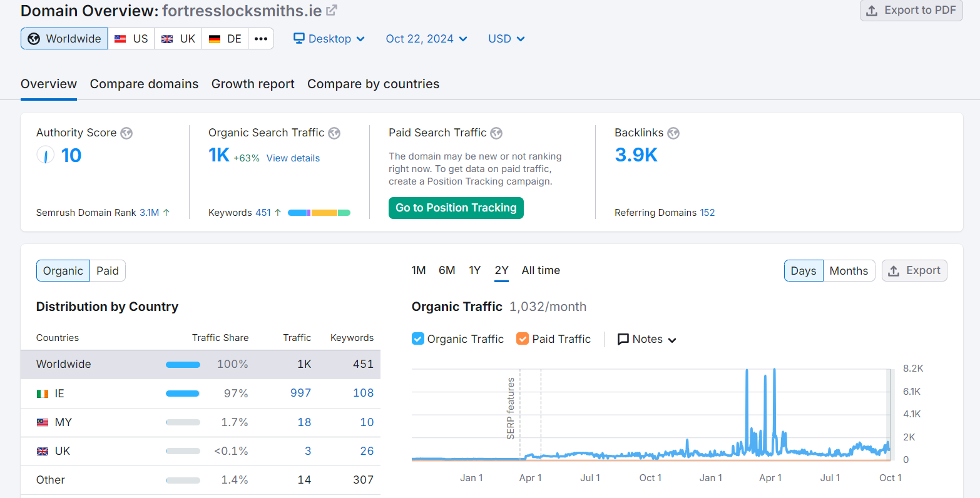This screenshot has height=498, width=980.
Task: Set chart granularity to Months
Action: tap(849, 271)
